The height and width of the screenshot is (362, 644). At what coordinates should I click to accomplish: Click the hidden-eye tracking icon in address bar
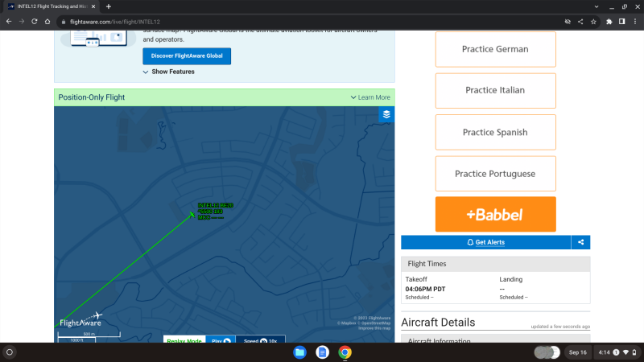[568, 22]
